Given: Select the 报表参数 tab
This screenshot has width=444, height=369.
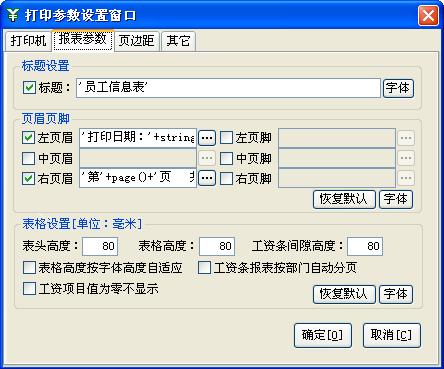Looking at the screenshot, I should (x=83, y=40).
